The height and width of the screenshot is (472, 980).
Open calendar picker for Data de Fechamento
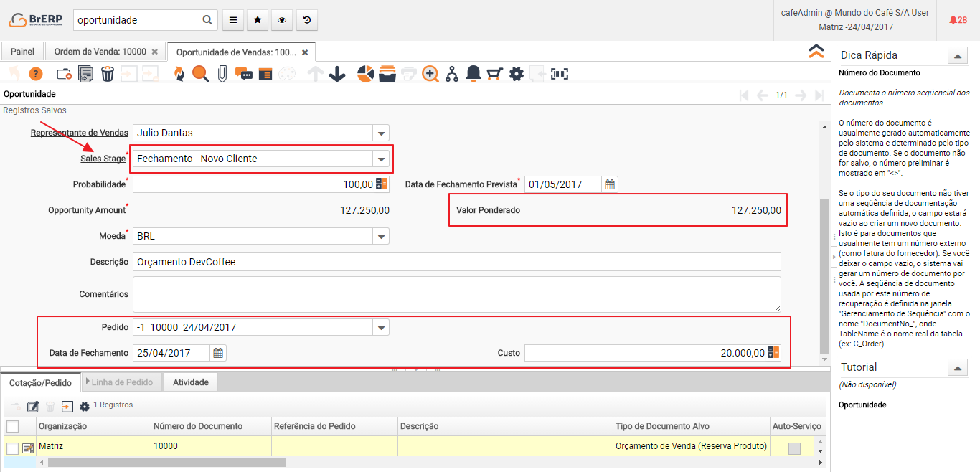pyautogui.click(x=218, y=353)
